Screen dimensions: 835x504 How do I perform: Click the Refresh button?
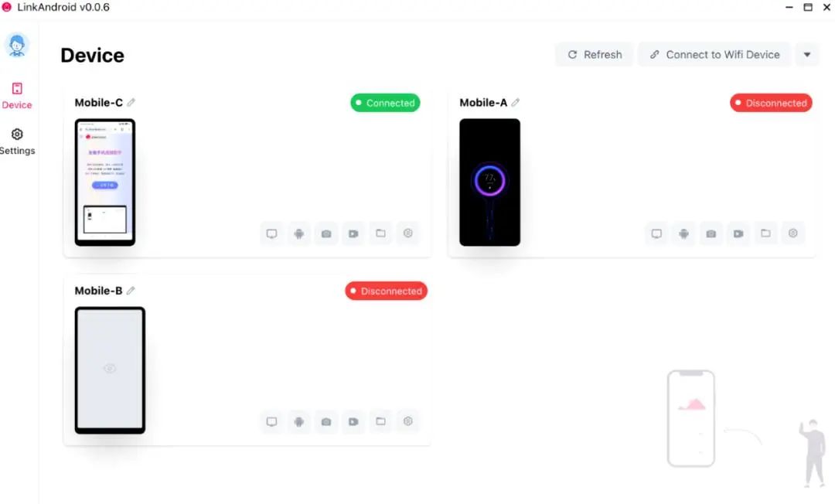595,55
